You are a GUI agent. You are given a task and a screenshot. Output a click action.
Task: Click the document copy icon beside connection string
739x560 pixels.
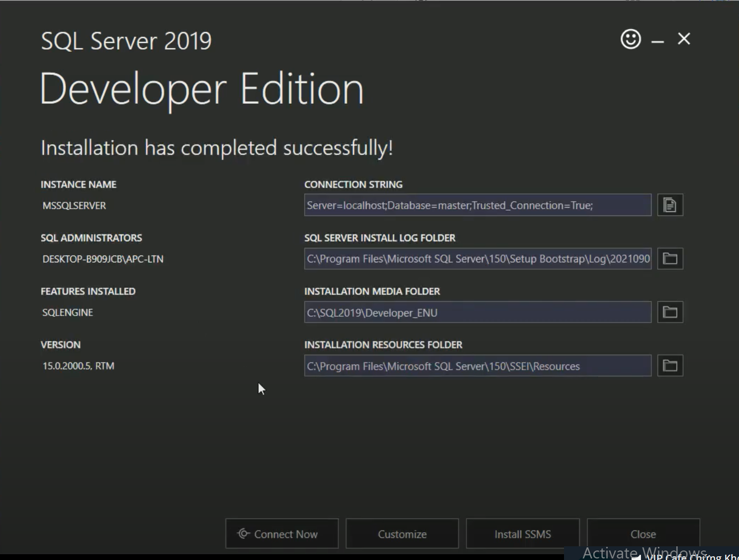click(x=670, y=205)
